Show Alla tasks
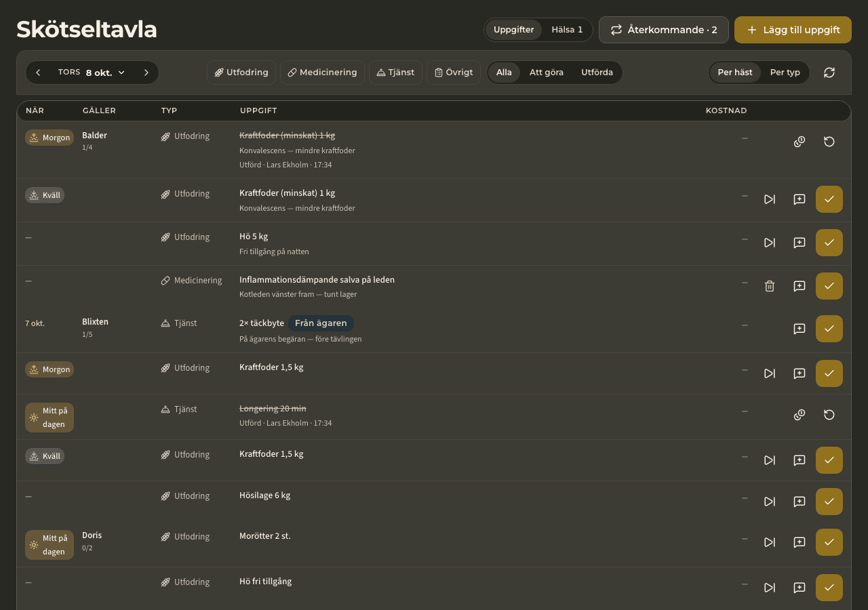868x610 pixels. coord(504,73)
